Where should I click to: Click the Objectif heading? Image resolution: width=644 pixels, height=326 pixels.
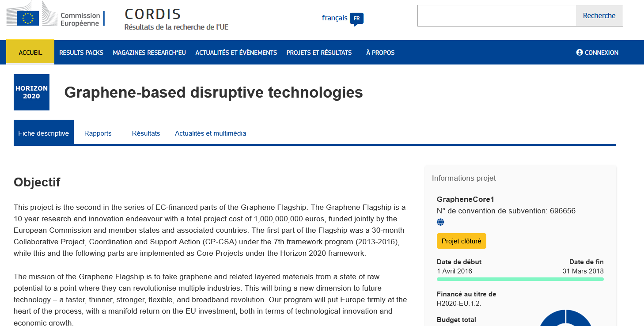pos(37,182)
